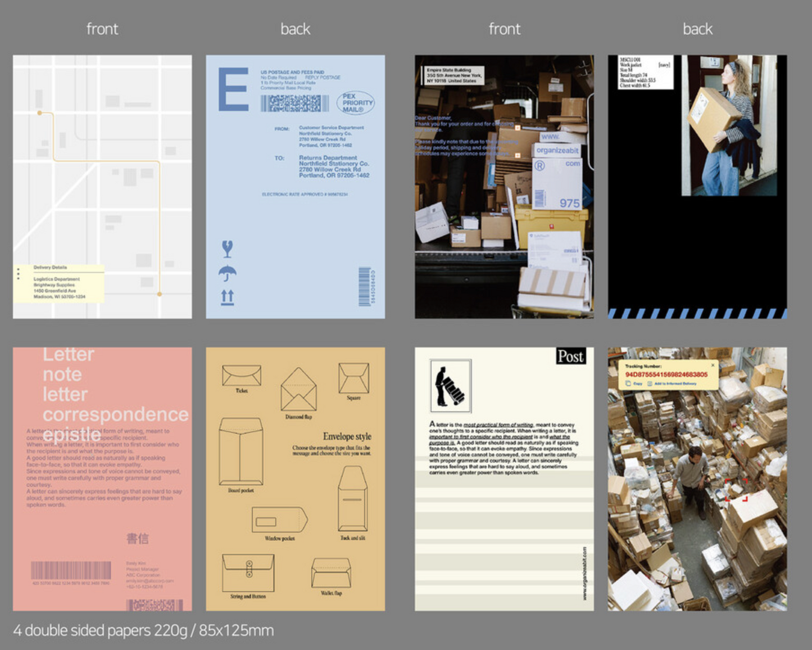Click the 'Returns Department' TO address
This screenshot has width=812, height=650.
334,166
